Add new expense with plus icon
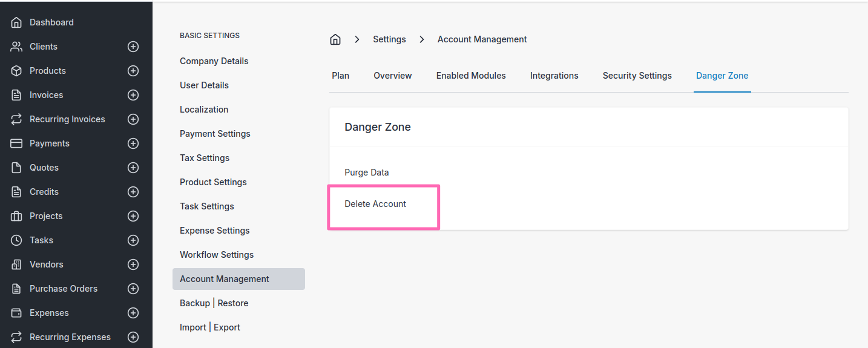This screenshot has width=868, height=348. pos(133,313)
